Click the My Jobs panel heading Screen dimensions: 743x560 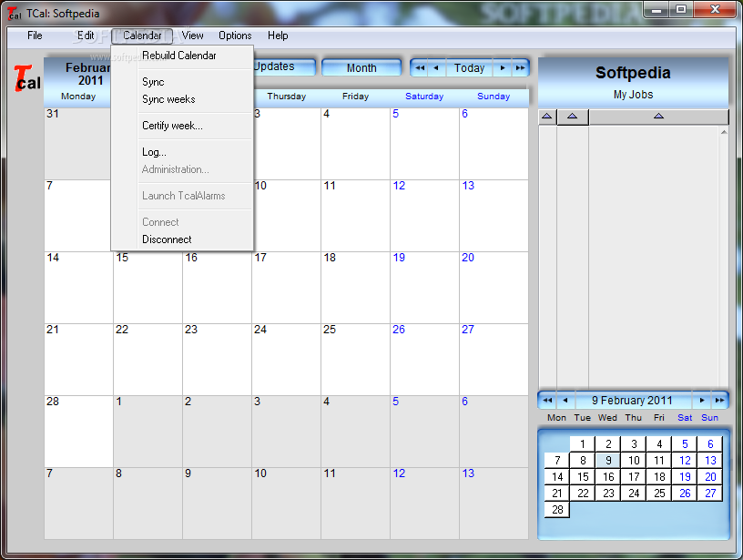pyautogui.click(x=633, y=95)
